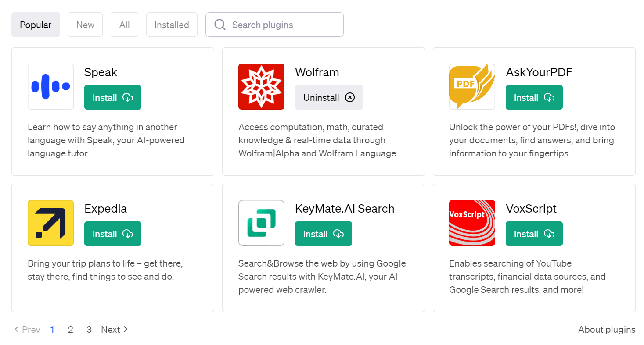The image size is (644, 345).
Task: Install the AskYourPDF plugin
Action: (534, 97)
